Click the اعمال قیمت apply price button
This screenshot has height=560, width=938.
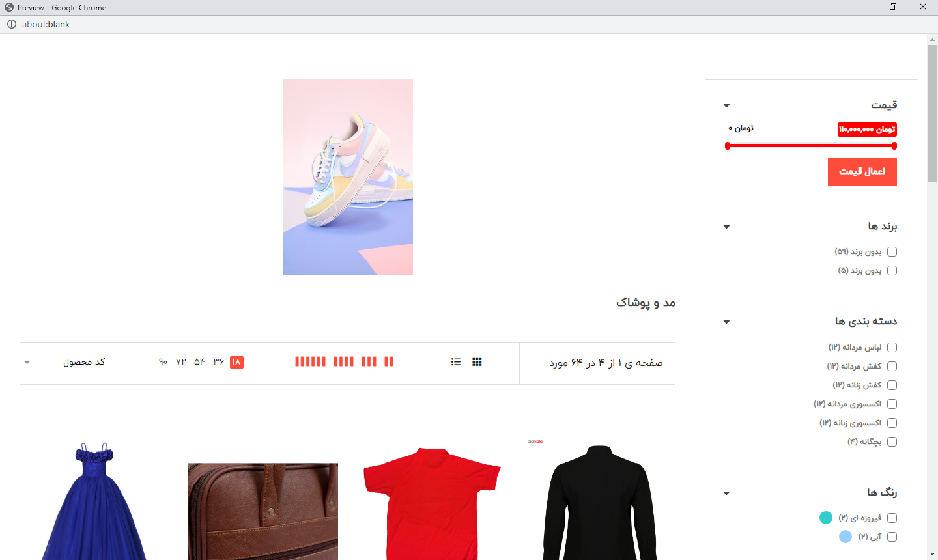862,172
